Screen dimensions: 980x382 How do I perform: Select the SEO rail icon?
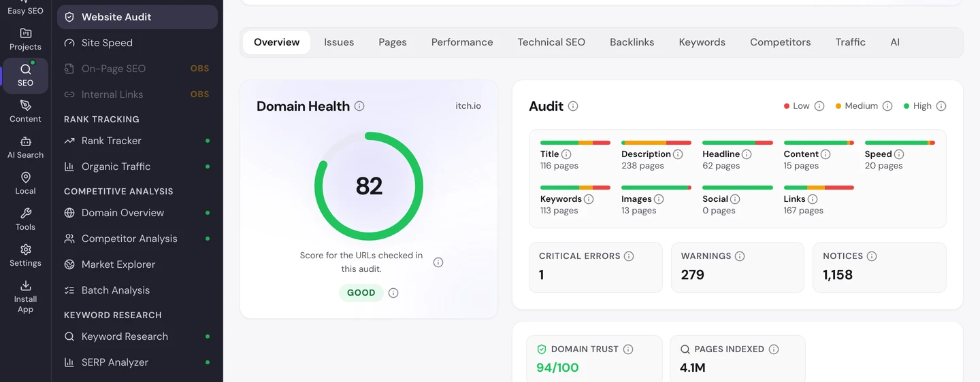click(x=25, y=75)
